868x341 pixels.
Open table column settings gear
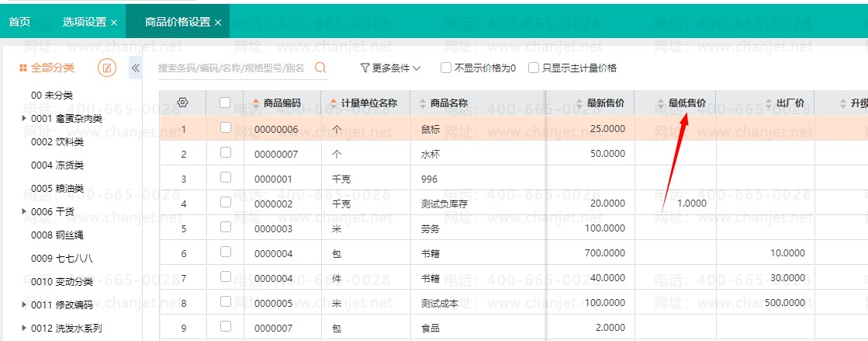click(x=183, y=102)
